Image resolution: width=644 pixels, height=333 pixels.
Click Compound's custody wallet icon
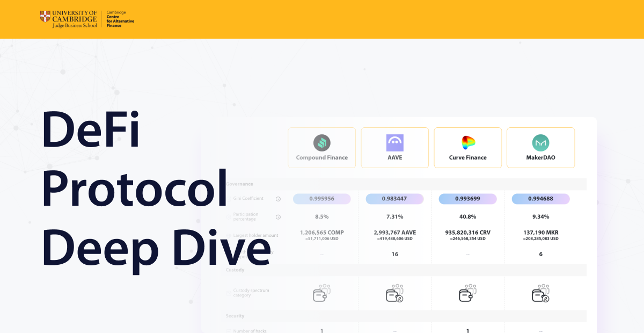[x=322, y=293]
